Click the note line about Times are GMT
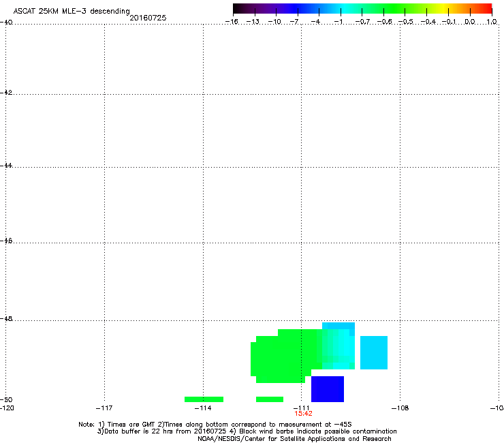The width and height of the screenshot is (504, 443). [x=215, y=425]
